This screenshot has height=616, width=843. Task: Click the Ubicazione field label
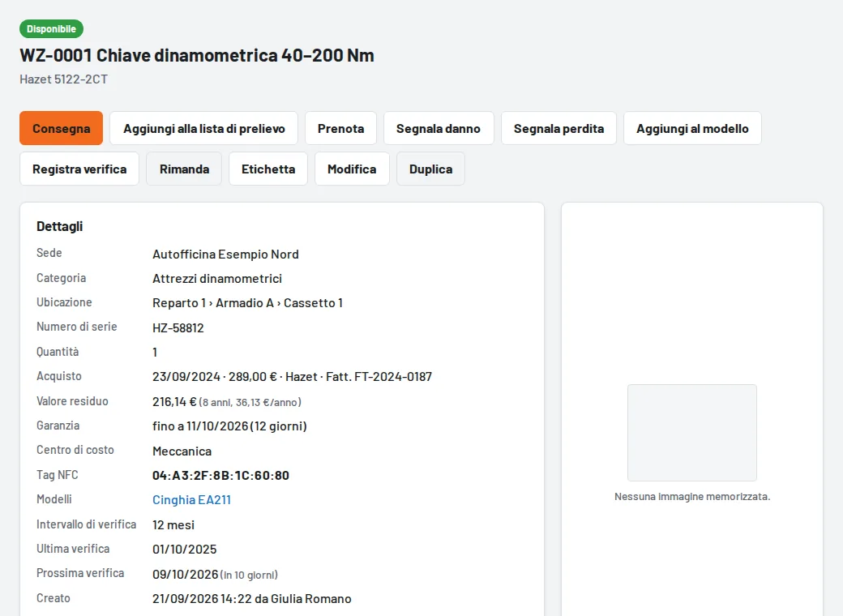[x=64, y=302]
